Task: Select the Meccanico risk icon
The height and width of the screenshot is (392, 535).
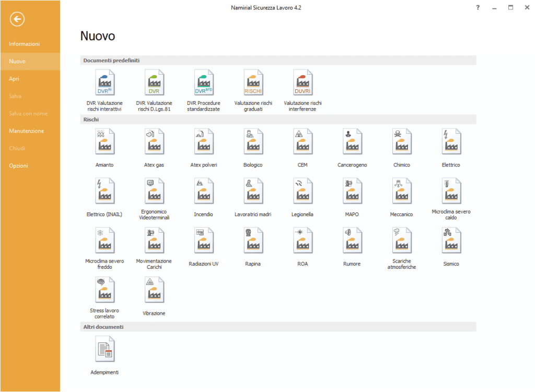Action: click(402, 191)
